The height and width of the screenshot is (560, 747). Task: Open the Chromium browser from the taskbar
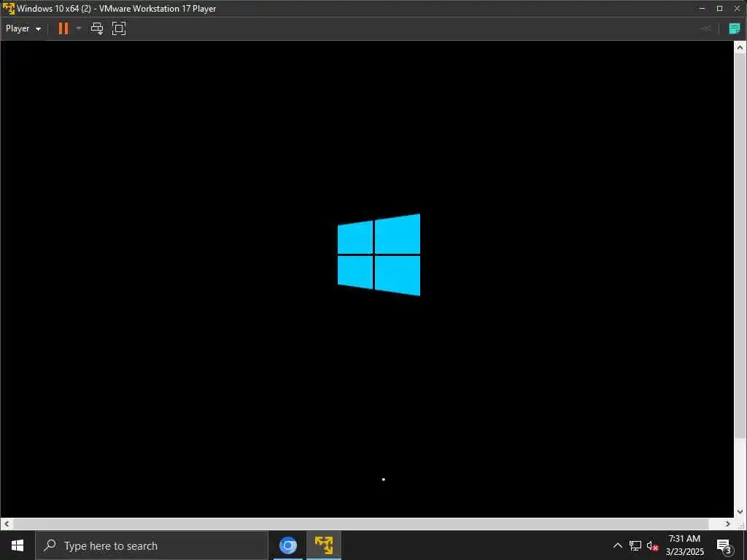[x=287, y=545]
